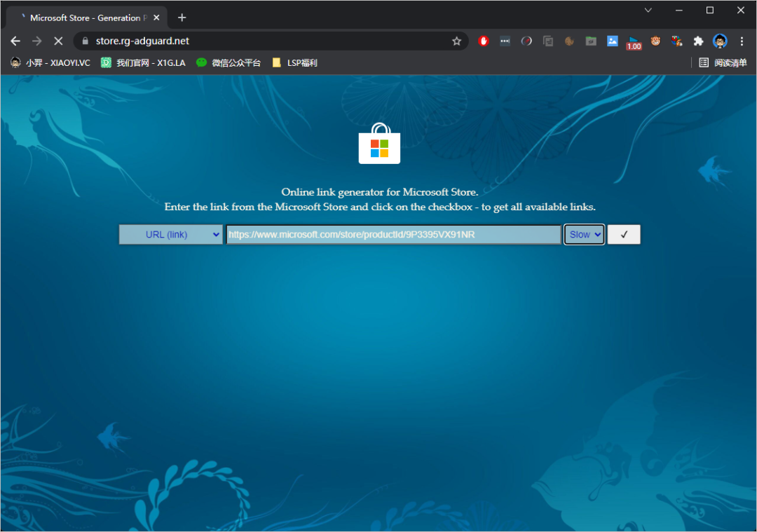This screenshot has height=532, width=757.
Task: Open the tab search chevron
Action: pos(648,10)
